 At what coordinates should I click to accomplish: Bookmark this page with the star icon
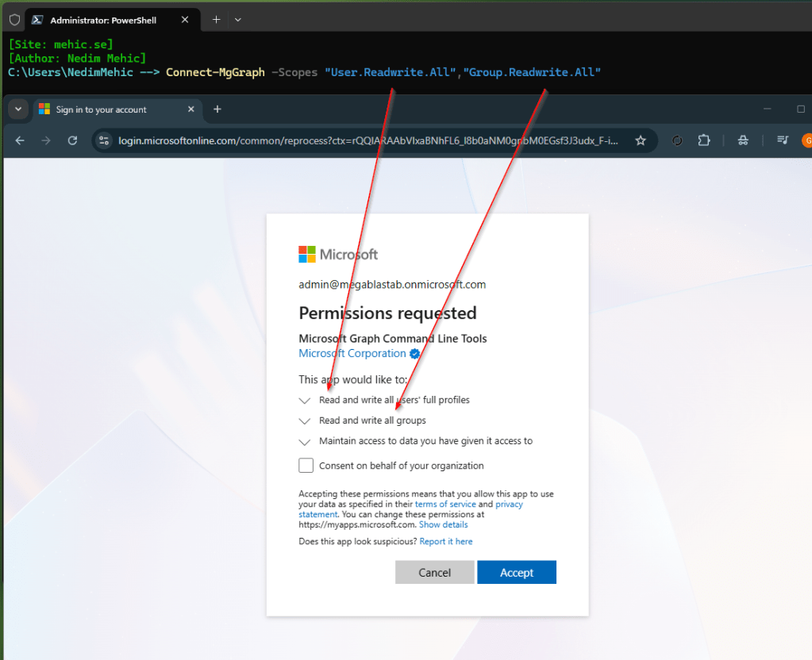tap(641, 140)
